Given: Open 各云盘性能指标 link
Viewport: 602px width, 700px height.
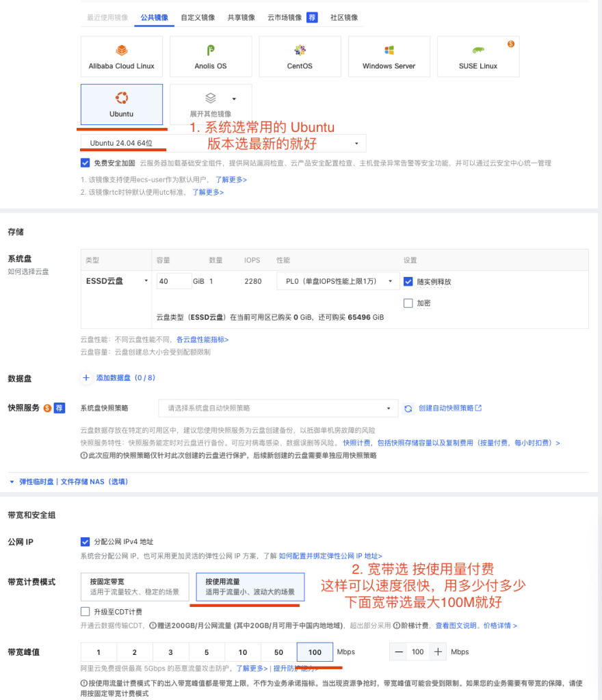Looking at the screenshot, I should (202, 340).
